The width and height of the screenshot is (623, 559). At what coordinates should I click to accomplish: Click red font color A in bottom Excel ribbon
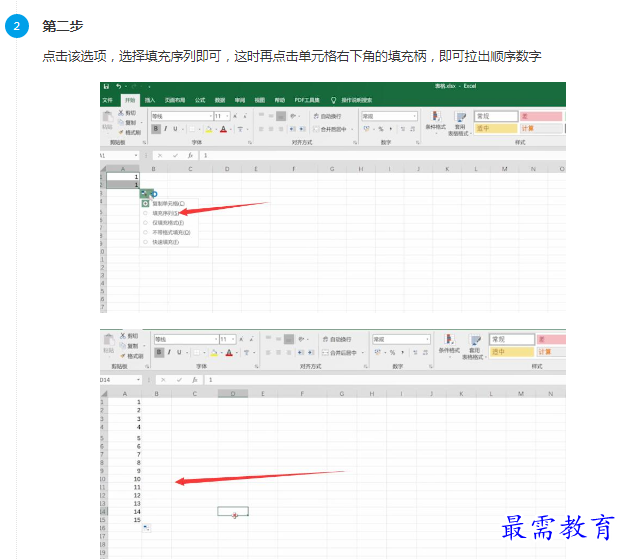229,353
